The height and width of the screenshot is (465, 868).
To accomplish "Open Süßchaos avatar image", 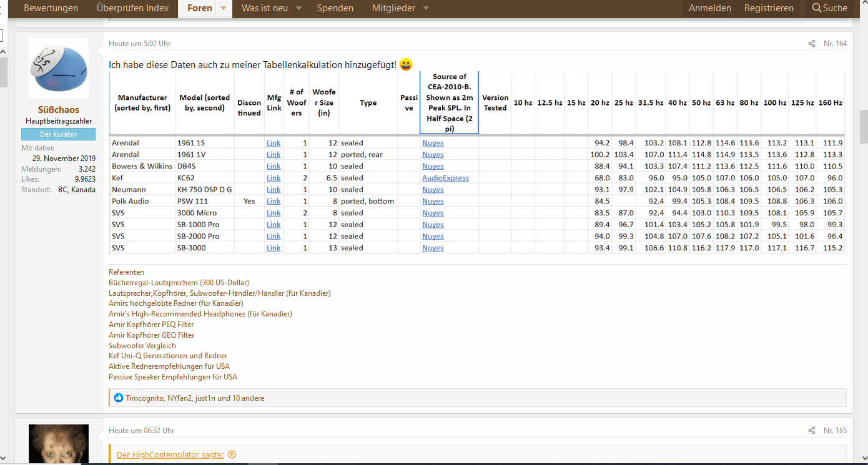I will [59, 68].
